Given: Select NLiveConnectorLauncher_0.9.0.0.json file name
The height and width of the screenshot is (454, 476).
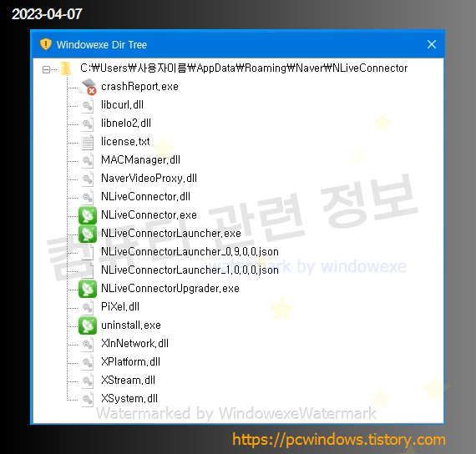Looking at the screenshot, I should 190,252.
